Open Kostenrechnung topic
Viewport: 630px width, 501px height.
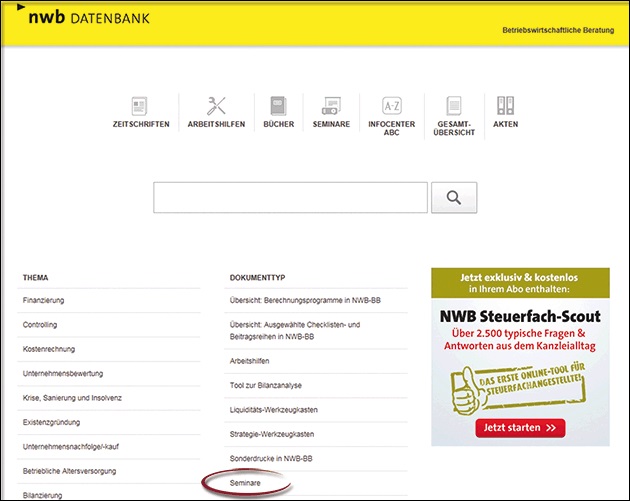click(49, 349)
